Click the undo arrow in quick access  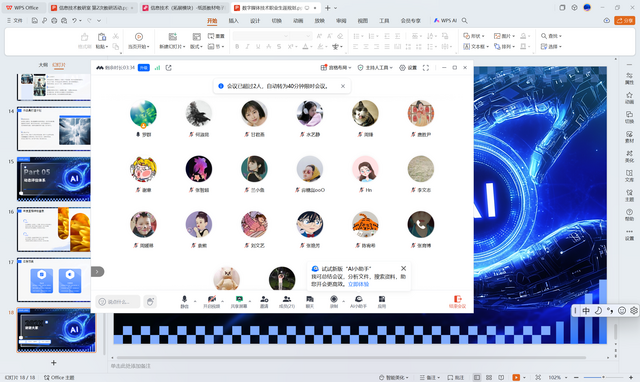click(x=74, y=20)
